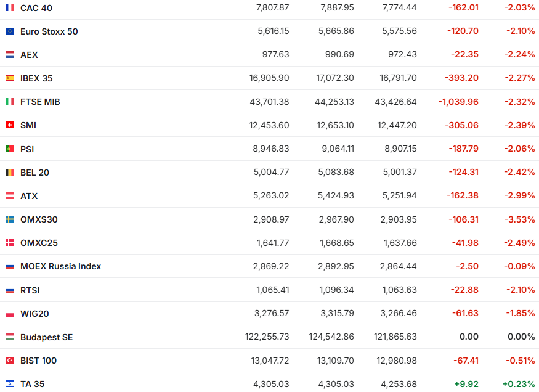Open the ATX index link
This screenshot has height=392, width=539.
click(29, 196)
